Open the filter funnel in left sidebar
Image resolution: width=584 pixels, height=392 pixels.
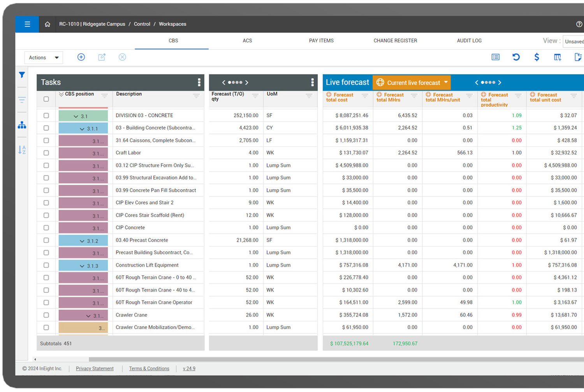[22, 75]
